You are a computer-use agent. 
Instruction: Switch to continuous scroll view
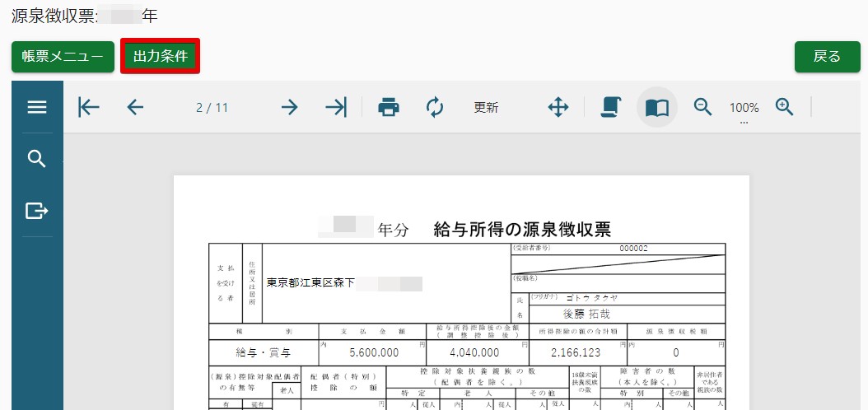[610, 107]
